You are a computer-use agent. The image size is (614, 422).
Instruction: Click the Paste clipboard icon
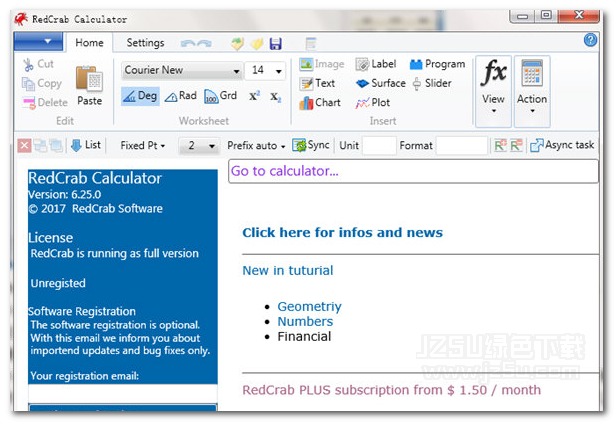[x=89, y=78]
